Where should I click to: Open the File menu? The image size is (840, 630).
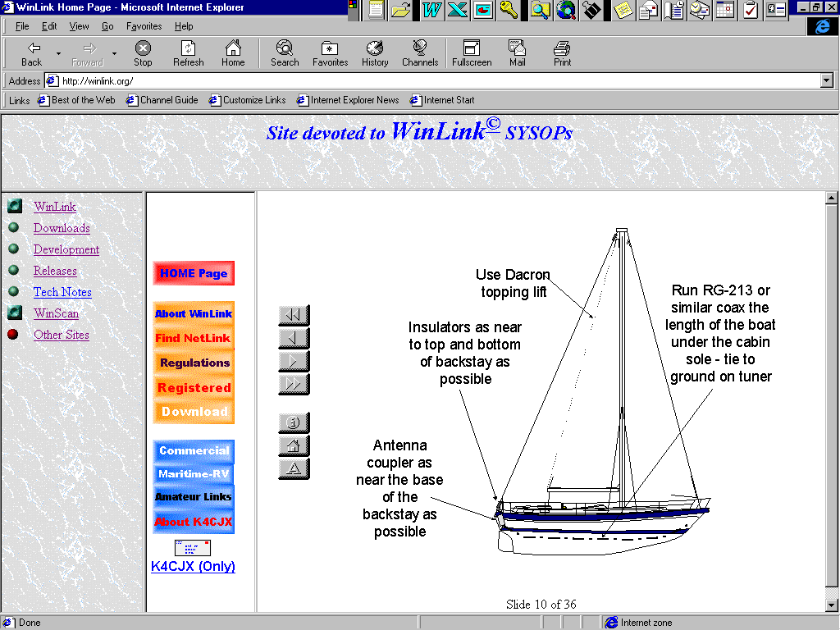coord(22,26)
